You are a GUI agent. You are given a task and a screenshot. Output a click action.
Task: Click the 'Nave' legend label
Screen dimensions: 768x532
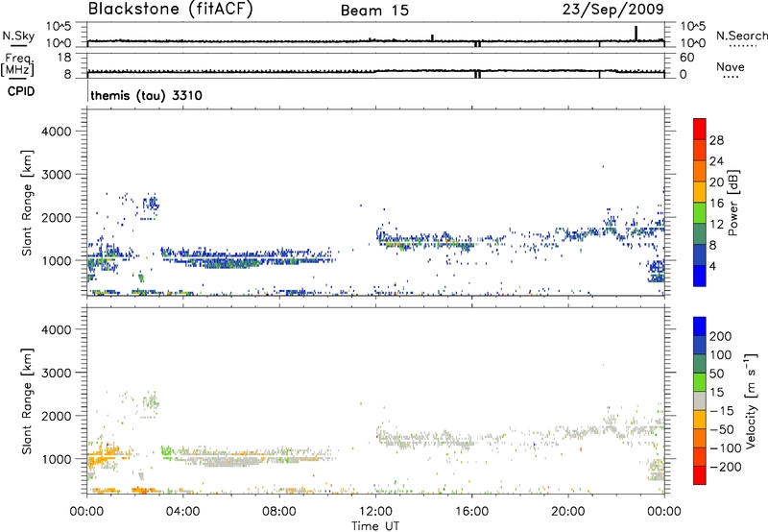(731, 66)
